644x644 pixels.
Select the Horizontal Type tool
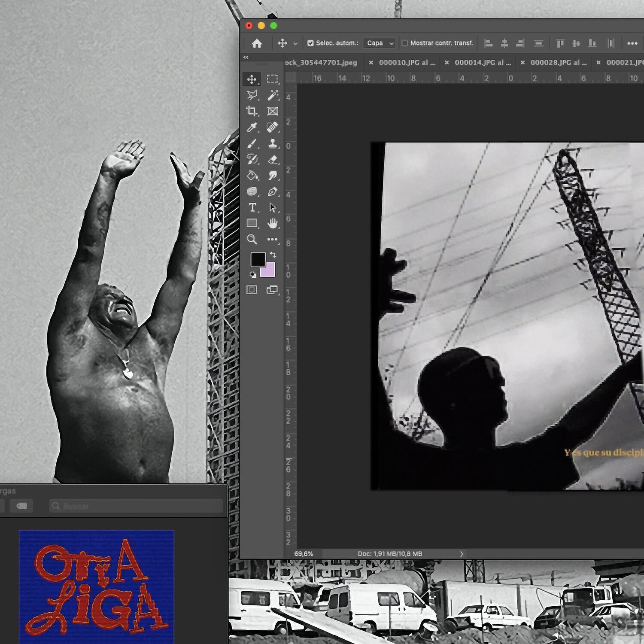tap(252, 208)
